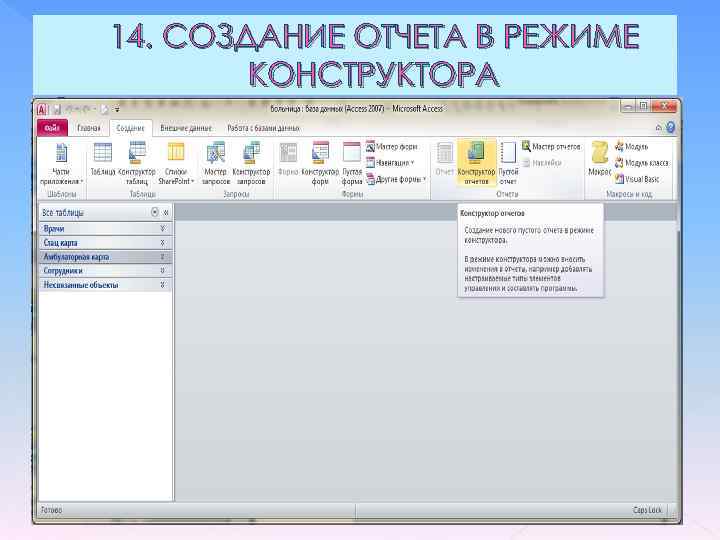Expand the Сотрудники group
This screenshot has width=720, height=540.
[105, 271]
